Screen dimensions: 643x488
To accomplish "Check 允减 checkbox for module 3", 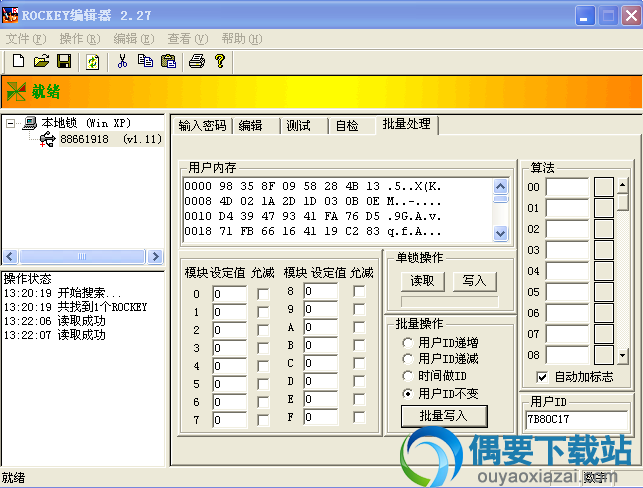I will pyautogui.click(x=263, y=348).
